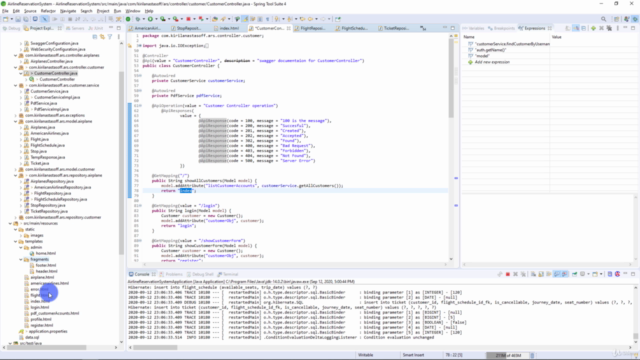Image resolution: width=640 pixels, height=360 pixels.
Task: Click the Console horizontal scrollbar
Action: click(x=155, y=348)
